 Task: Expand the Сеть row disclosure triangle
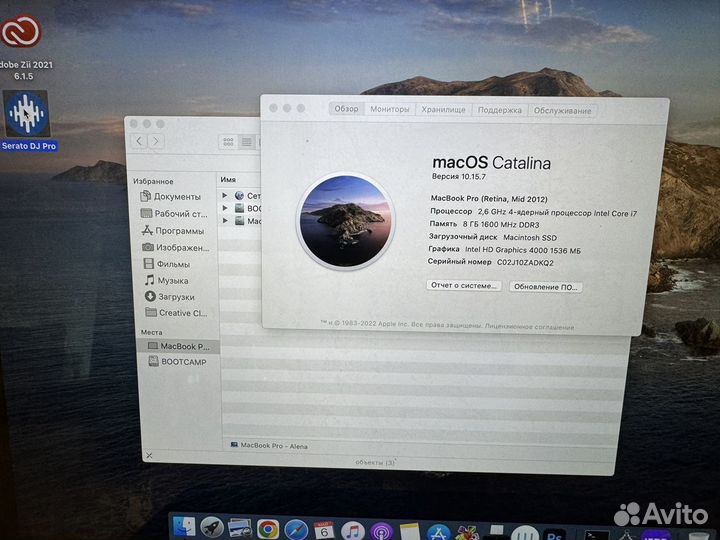point(225,195)
